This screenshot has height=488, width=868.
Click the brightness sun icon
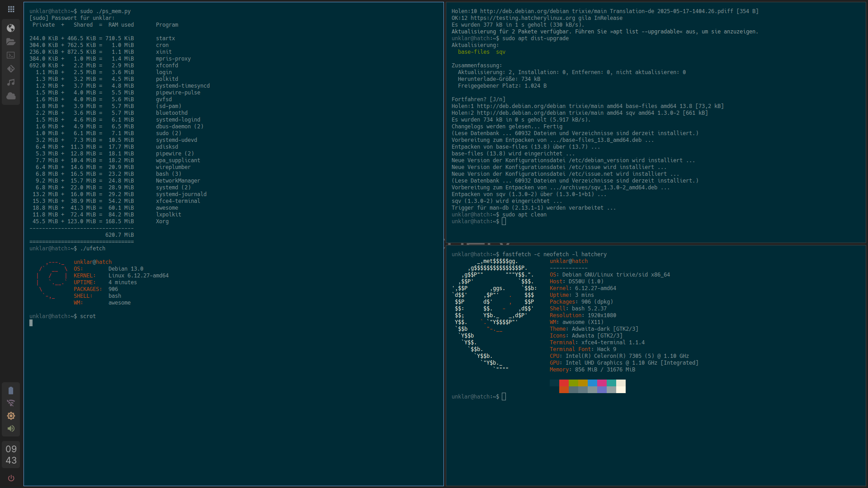[11, 416]
